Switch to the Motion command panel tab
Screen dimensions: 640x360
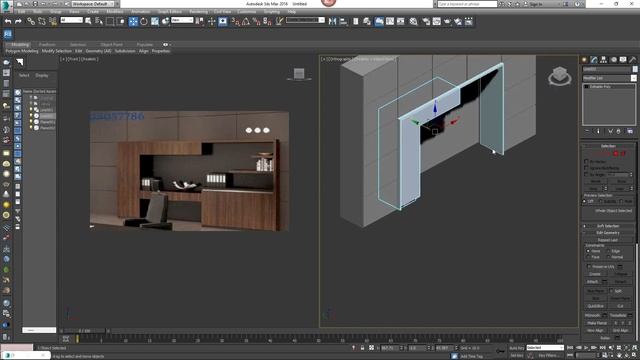[x=613, y=60]
